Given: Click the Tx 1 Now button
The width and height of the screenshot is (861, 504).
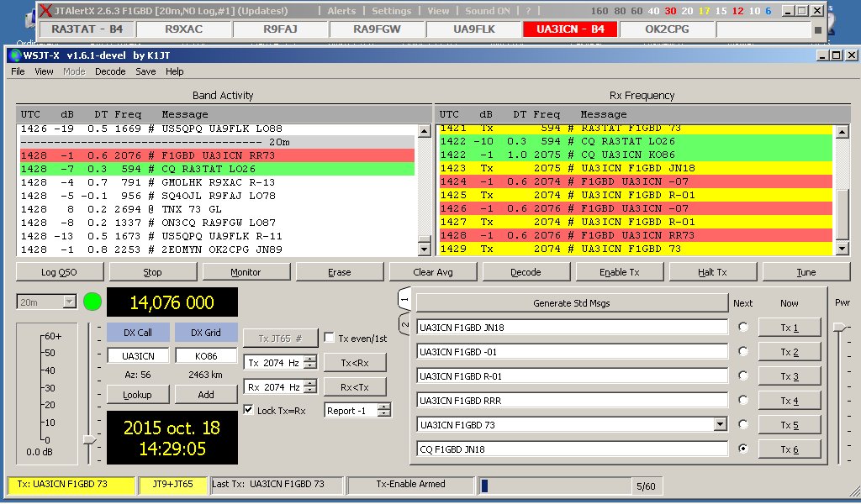Looking at the screenshot, I should [789, 328].
